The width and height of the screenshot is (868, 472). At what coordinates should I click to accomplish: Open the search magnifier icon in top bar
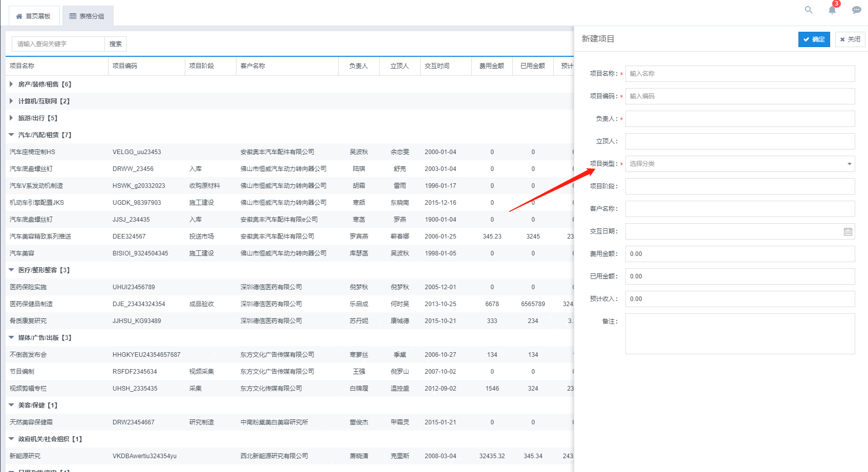[809, 10]
